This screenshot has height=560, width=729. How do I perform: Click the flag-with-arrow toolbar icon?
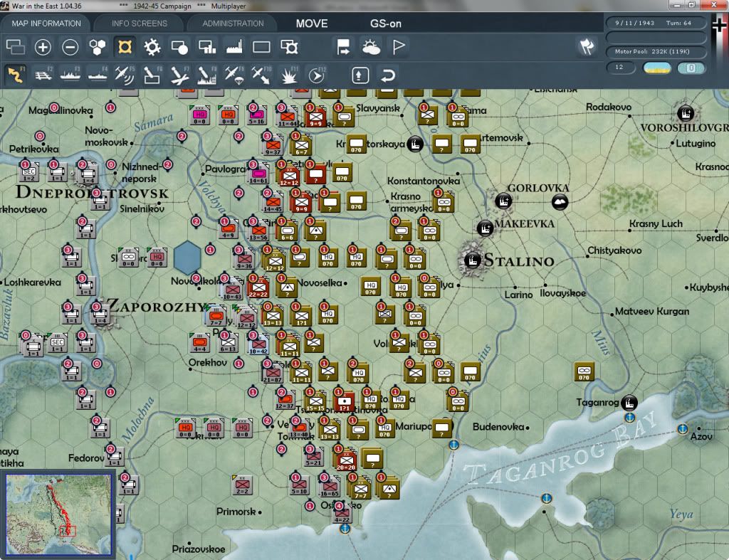(343, 47)
